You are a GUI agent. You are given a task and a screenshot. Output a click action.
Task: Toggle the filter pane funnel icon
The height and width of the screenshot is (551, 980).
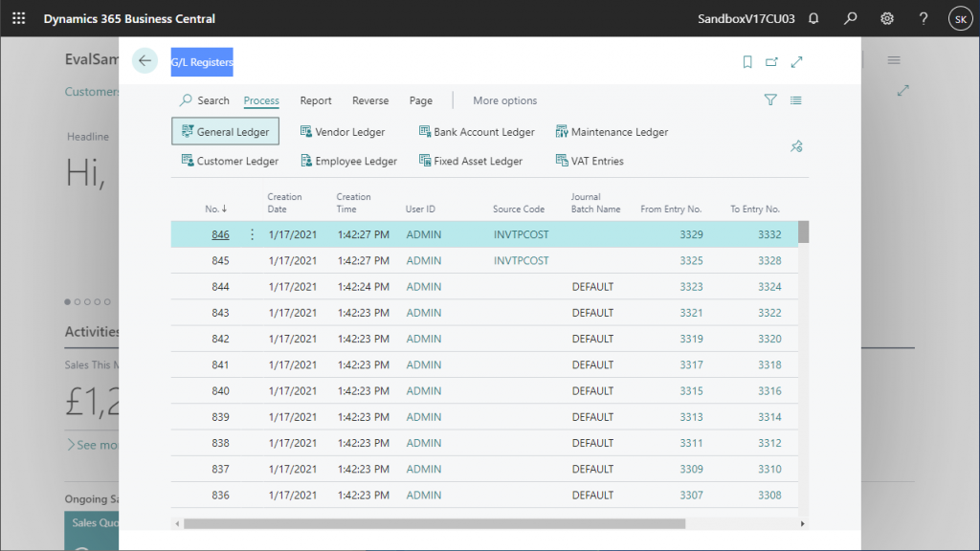770,99
